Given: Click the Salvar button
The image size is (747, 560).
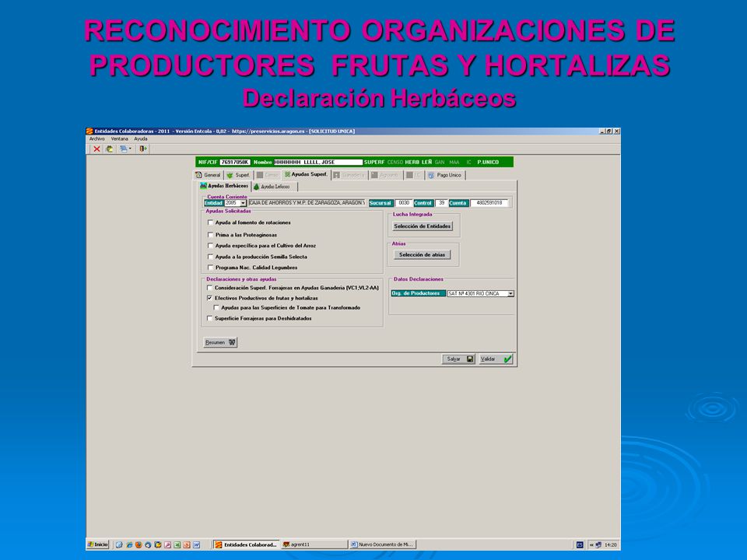Looking at the screenshot, I should (458, 359).
